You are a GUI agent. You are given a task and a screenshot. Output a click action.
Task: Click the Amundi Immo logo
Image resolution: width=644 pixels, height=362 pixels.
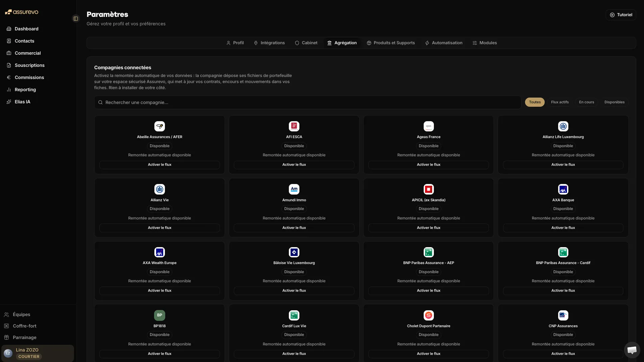click(294, 189)
